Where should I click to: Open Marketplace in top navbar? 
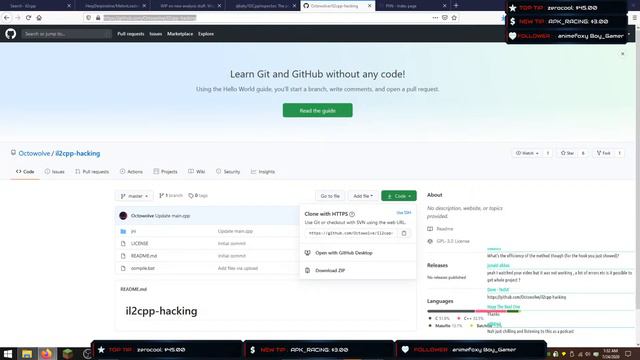180,34
